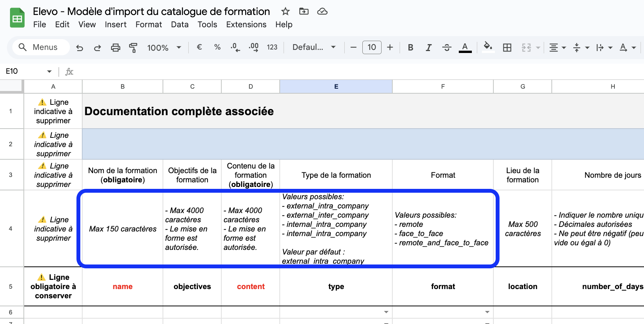Image resolution: width=644 pixels, height=324 pixels.
Task: Select column A header
Action: (53, 86)
